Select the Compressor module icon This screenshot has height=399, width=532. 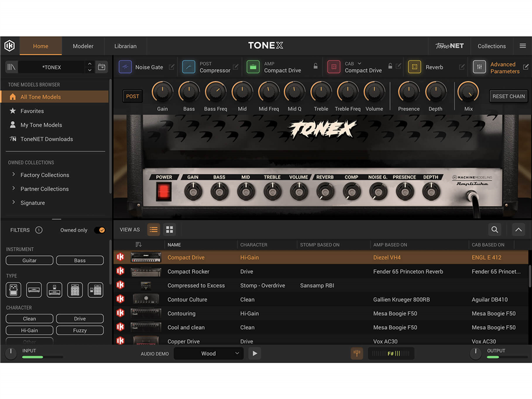pyautogui.click(x=189, y=67)
